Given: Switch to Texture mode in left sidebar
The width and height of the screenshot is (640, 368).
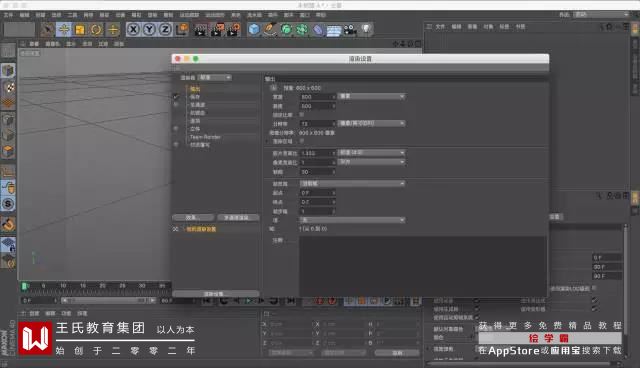Looking at the screenshot, I should pyautogui.click(x=8, y=87).
